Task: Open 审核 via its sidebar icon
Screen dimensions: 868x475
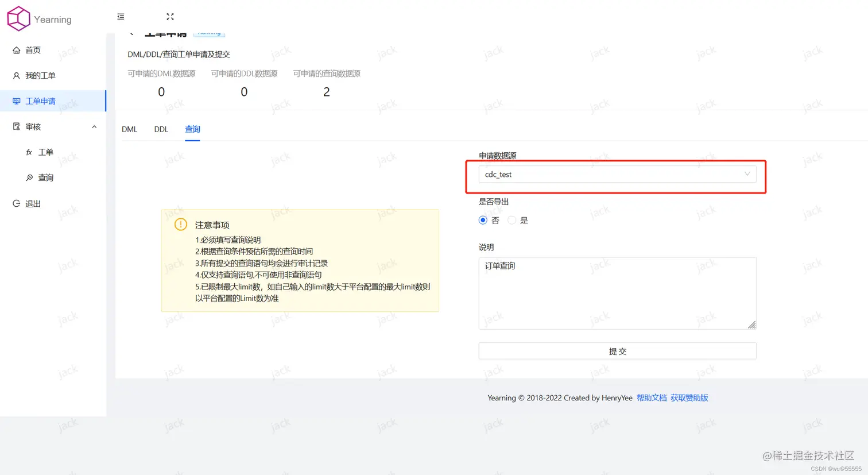Action: pyautogui.click(x=17, y=126)
